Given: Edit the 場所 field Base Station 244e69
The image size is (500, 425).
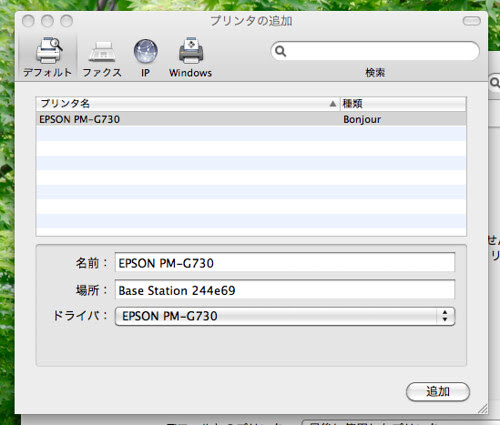Looking at the screenshot, I should [285, 290].
